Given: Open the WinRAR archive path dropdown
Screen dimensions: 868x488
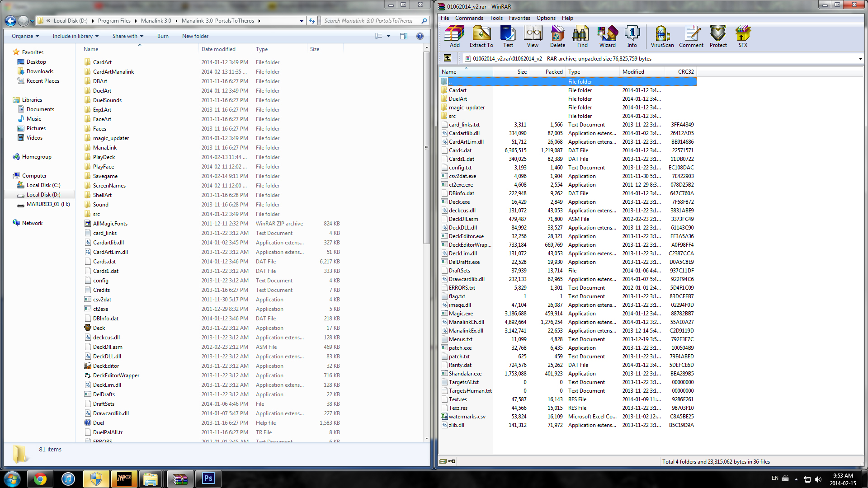Looking at the screenshot, I should click(x=860, y=59).
